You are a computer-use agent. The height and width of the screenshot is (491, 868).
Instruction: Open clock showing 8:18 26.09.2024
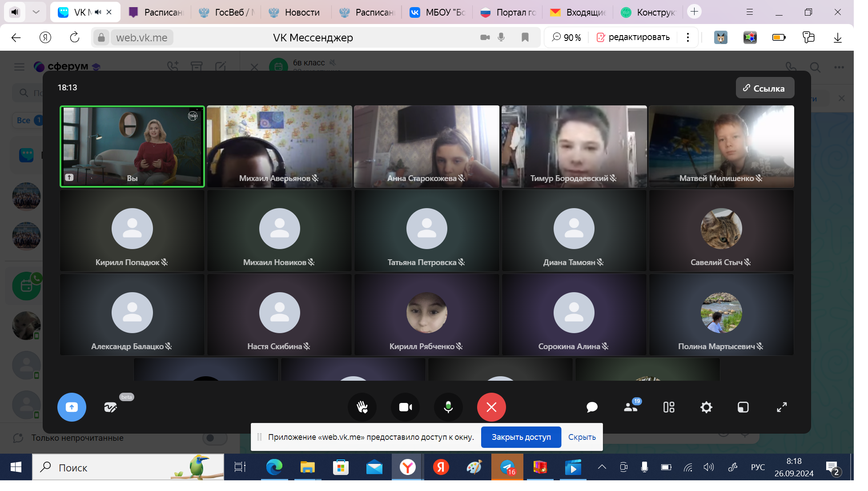coord(794,467)
